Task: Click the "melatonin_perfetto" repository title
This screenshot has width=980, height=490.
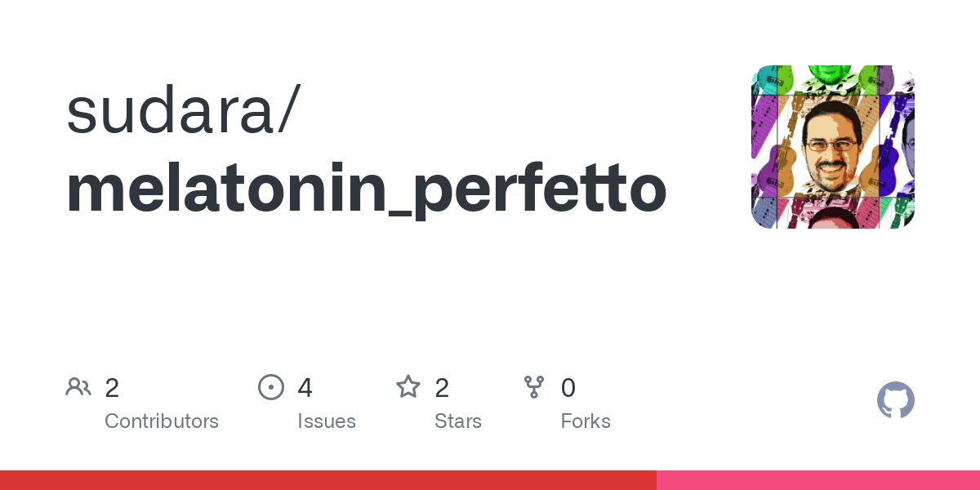Action: pos(366,190)
